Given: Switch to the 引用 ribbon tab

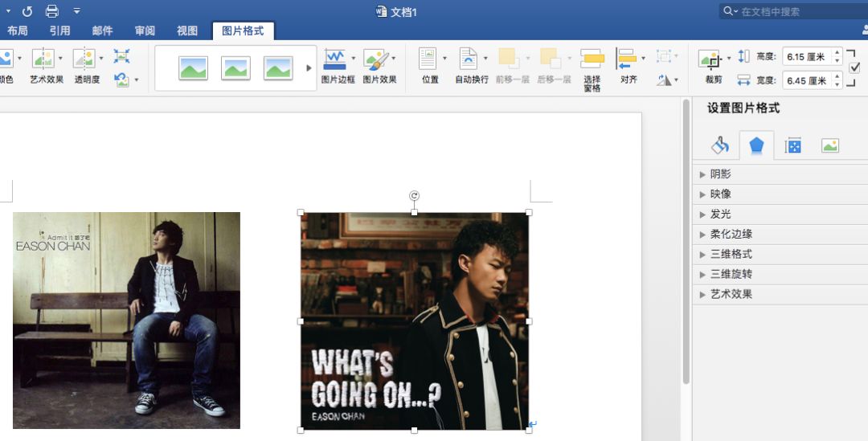Looking at the screenshot, I should pos(59,31).
